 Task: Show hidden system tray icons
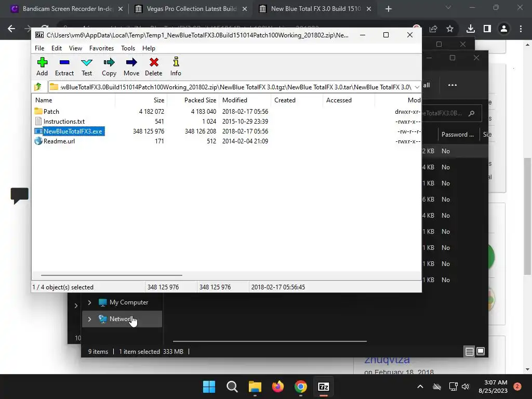click(420, 387)
